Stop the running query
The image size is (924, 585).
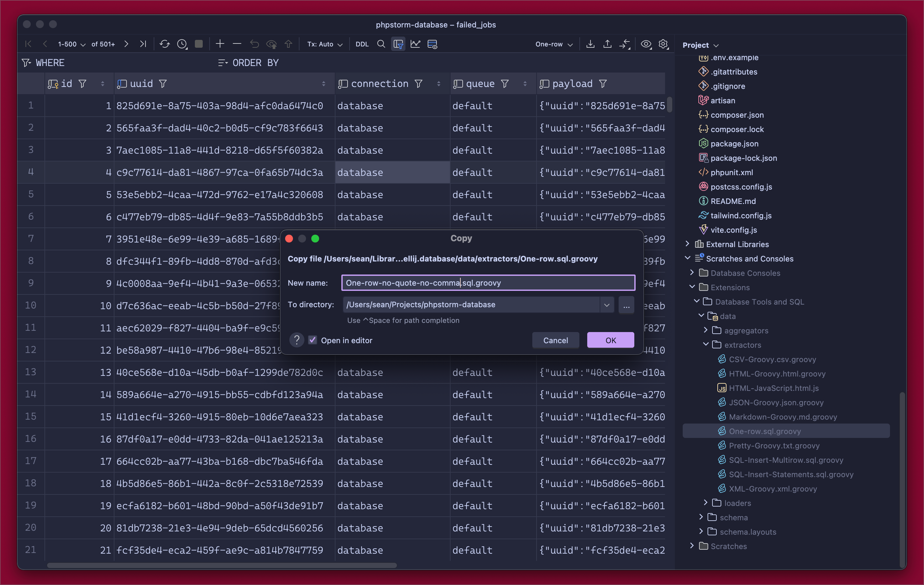[199, 44]
